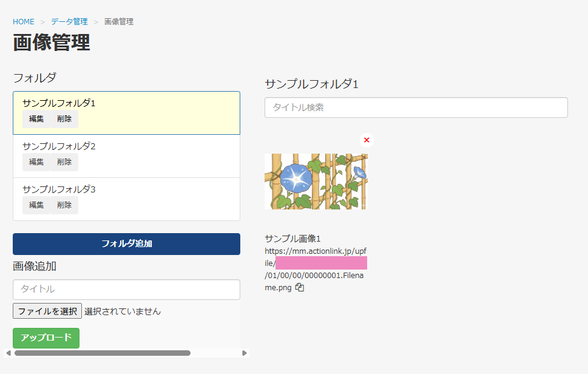This screenshot has height=374, width=588.
Task: Copy the sample image URL to clipboard
Action: pyautogui.click(x=299, y=288)
